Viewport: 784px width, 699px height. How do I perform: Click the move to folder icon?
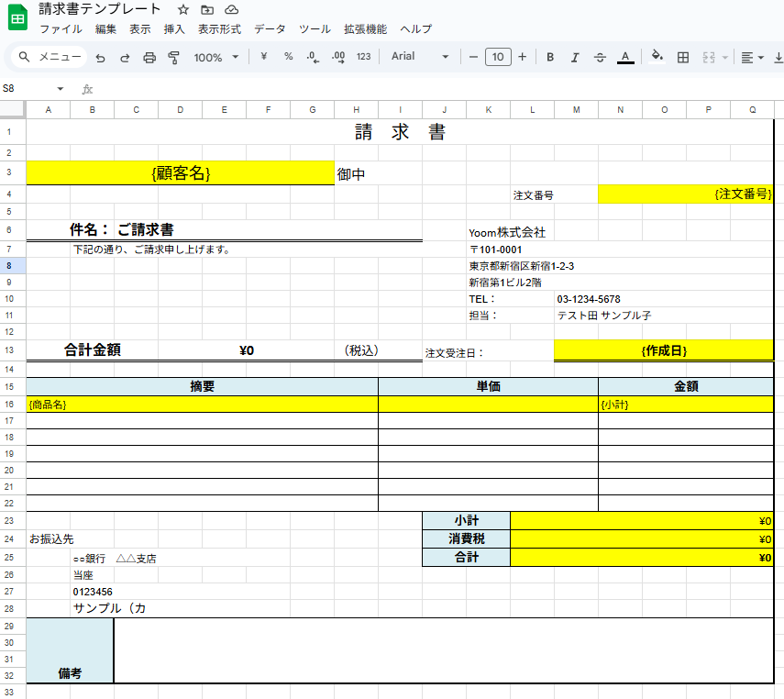[x=207, y=9]
